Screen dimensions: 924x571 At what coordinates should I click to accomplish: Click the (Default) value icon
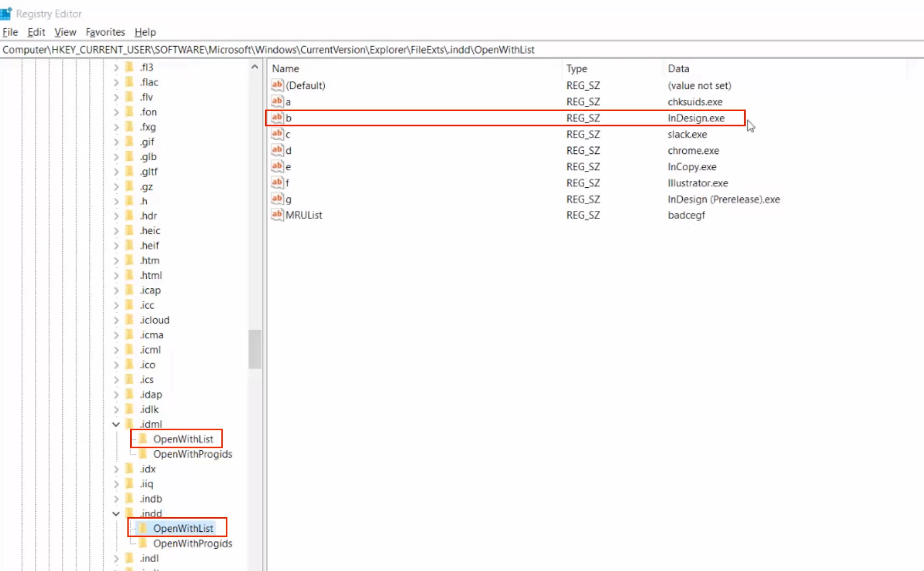pos(277,85)
